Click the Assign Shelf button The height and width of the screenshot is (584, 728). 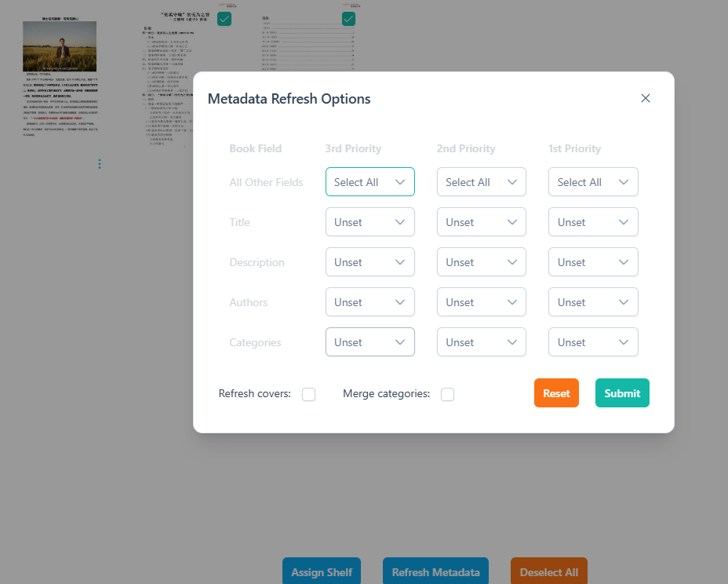322,571
